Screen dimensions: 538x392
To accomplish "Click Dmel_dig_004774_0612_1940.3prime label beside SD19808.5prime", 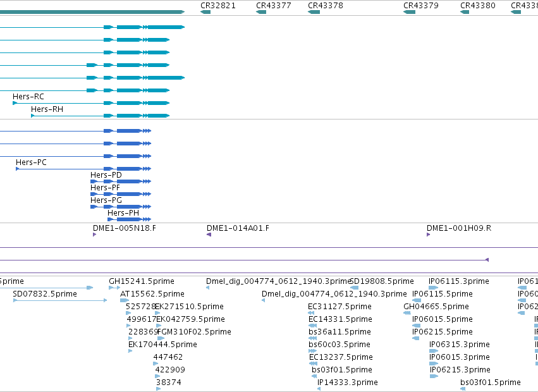I will [x=278, y=281].
